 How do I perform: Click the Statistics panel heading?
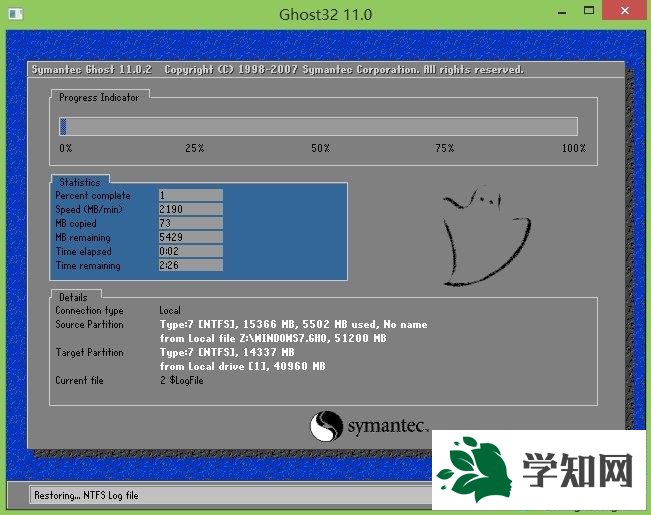[80, 182]
